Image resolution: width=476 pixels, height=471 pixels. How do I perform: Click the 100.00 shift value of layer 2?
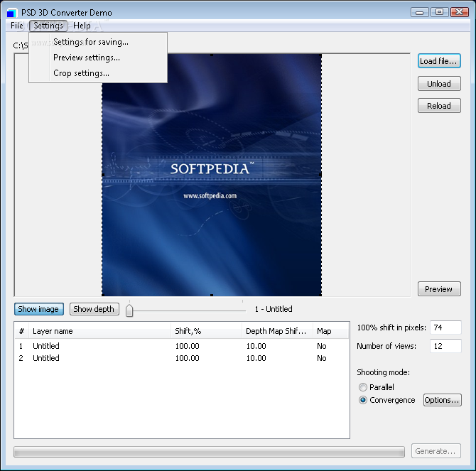tap(188, 358)
